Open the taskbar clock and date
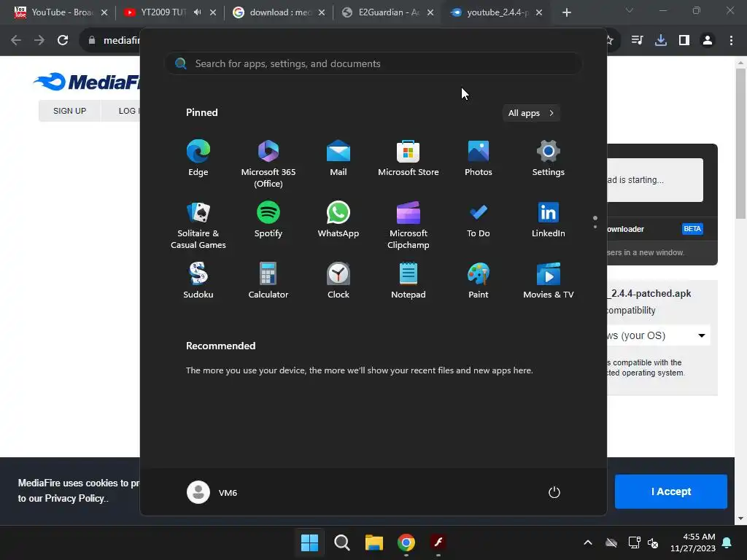The image size is (747, 560). [x=693, y=542]
